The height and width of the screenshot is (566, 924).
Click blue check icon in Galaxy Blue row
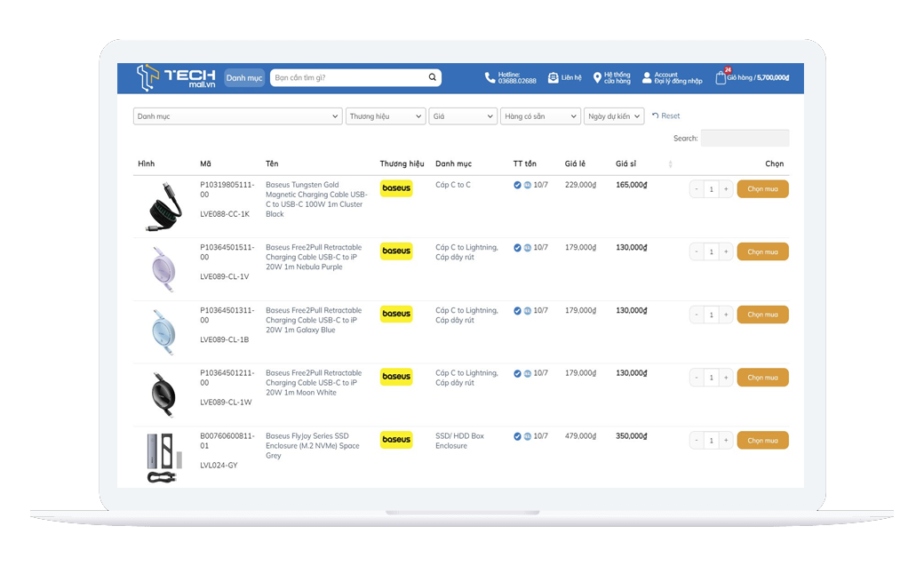517,311
